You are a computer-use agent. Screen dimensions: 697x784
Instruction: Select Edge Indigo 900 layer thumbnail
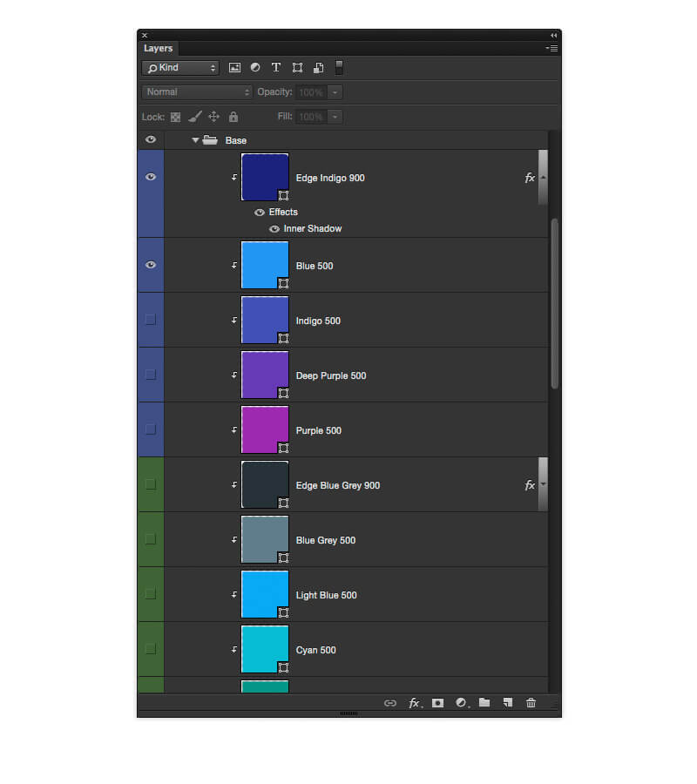(x=265, y=177)
